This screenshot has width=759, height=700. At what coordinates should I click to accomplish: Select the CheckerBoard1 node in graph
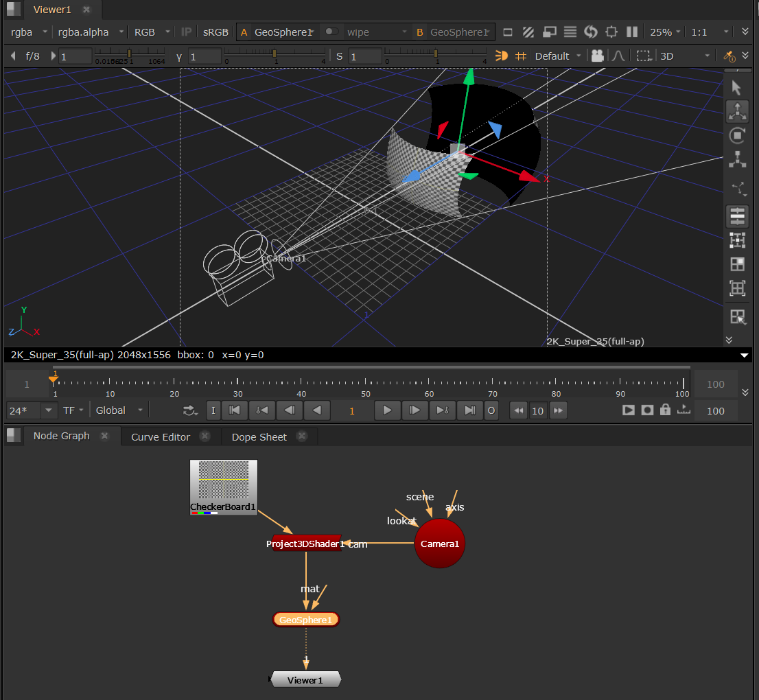[223, 487]
